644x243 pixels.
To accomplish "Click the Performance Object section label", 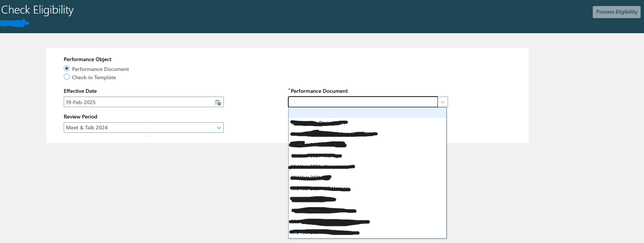I will (x=87, y=59).
